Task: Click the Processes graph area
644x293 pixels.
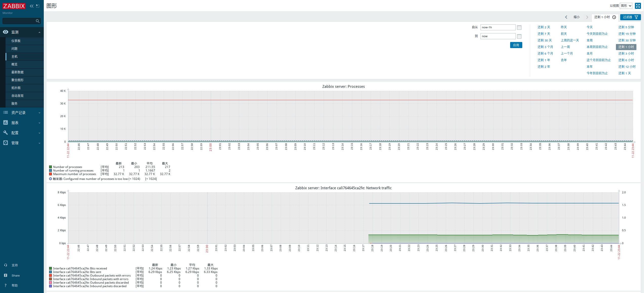Action: 350,116
